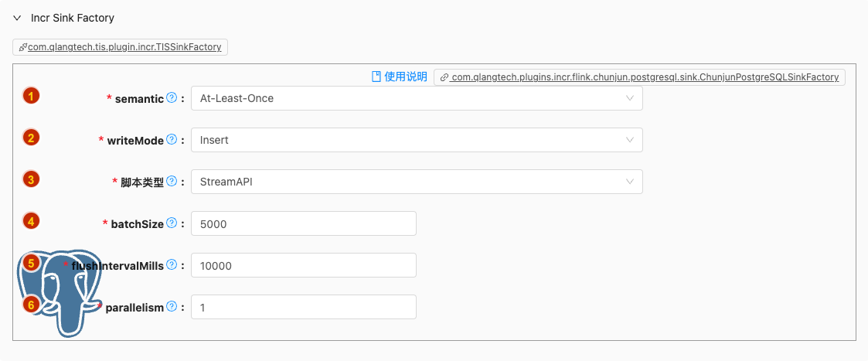Image resolution: width=868 pixels, height=361 pixels.
Task: Open the writeMode Insert dropdown
Action: 417,140
